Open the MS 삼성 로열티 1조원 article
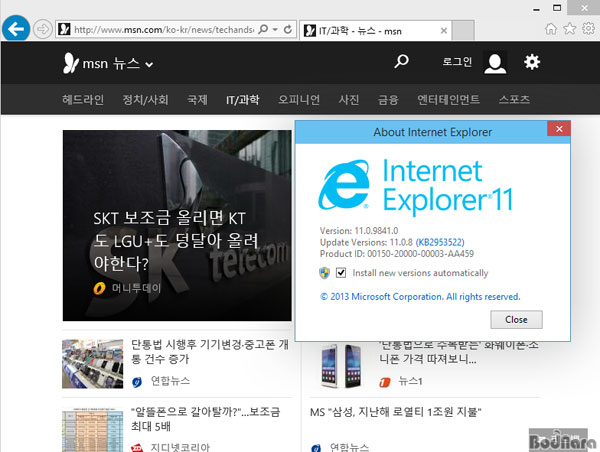The width and height of the screenshot is (600, 452). coord(395,412)
